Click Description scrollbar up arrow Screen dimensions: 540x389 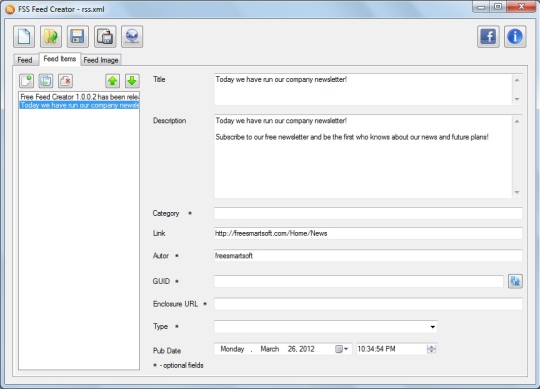click(517, 122)
